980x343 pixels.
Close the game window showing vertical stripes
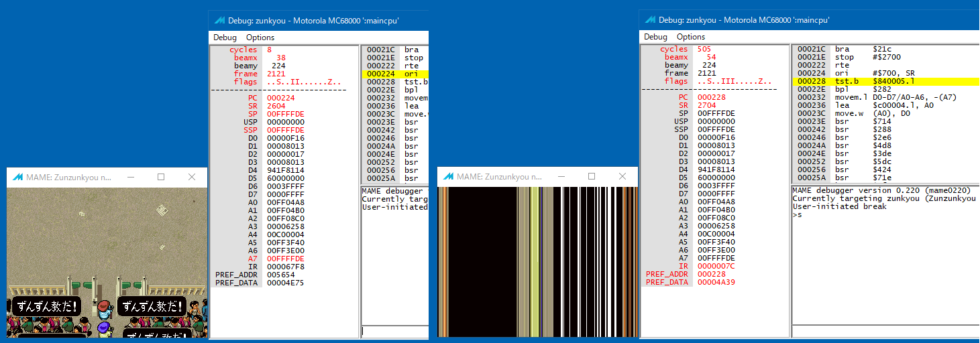coord(622,177)
